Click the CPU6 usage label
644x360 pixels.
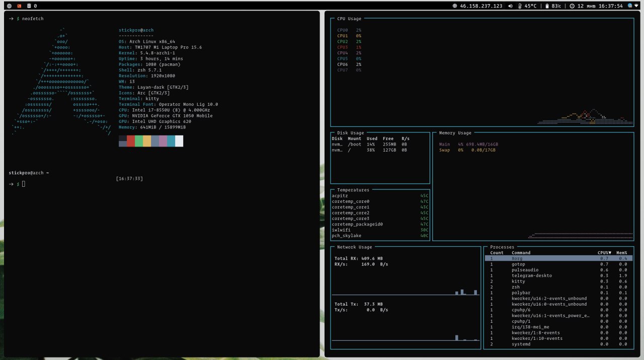coord(342,64)
